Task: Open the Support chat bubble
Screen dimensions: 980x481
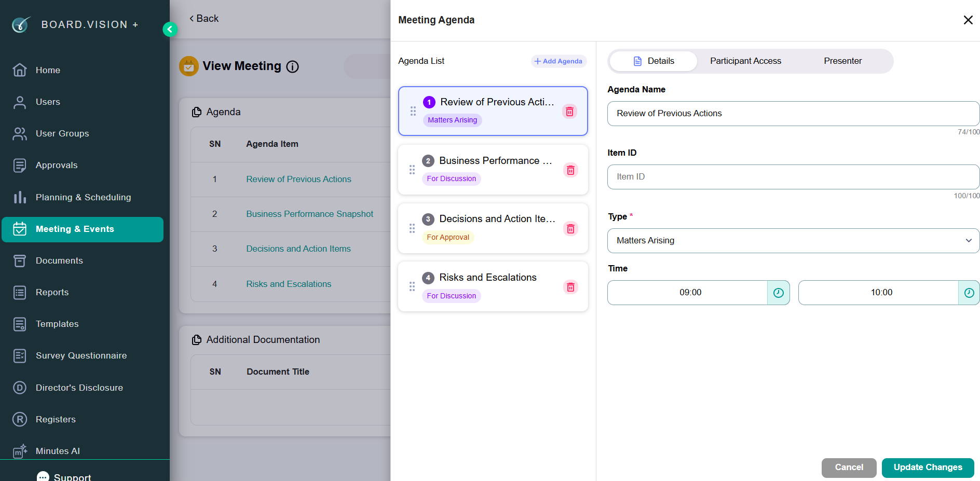Action: click(43, 477)
